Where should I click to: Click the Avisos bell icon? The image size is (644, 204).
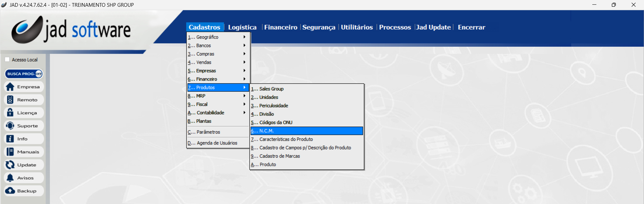(x=10, y=178)
